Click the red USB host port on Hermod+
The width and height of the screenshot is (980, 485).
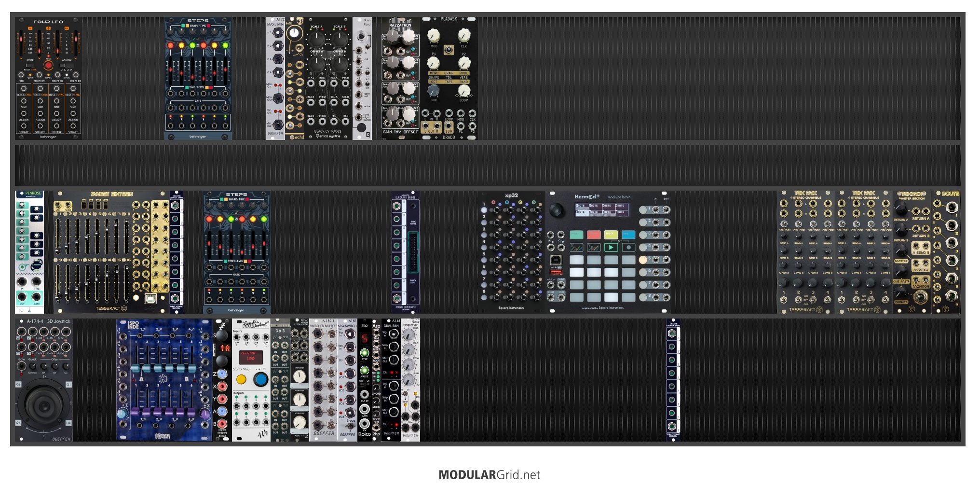click(556, 272)
